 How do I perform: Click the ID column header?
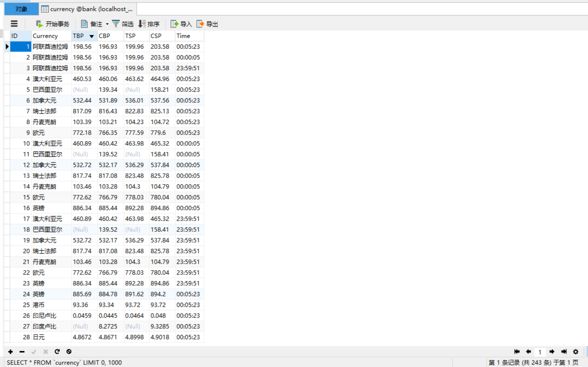(21, 36)
